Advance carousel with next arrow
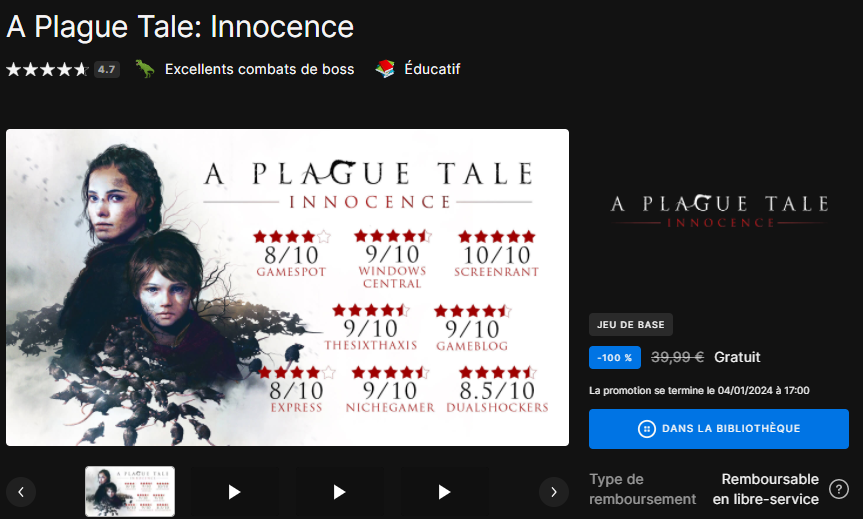Viewport: 863px width, 519px height. pos(553,491)
